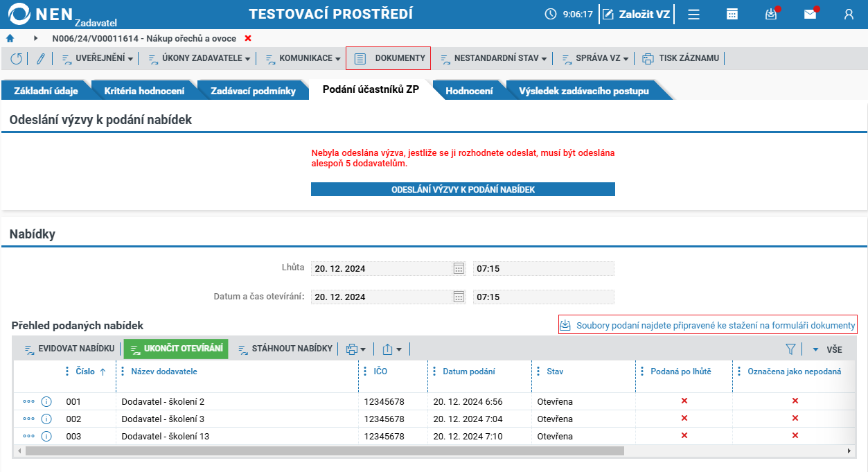Viewport: 868px width, 472px height.
Task: Click the Založit VZ button
Action: click(x=636, y=14)
